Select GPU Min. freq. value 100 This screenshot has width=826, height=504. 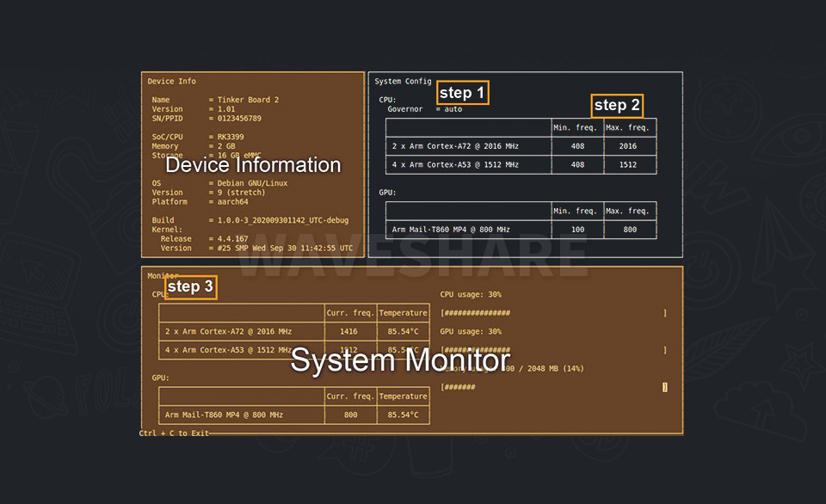pos(577,230)
